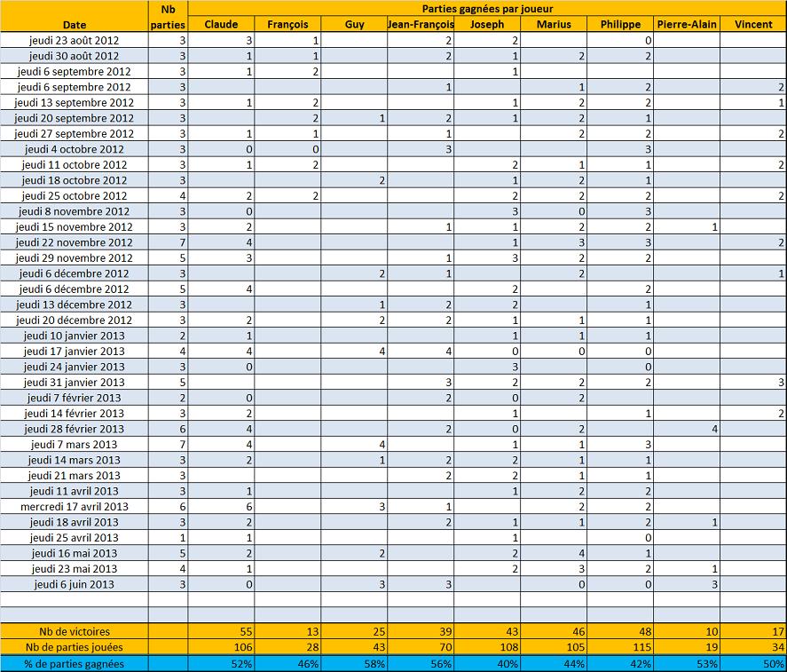Select the "Jean-François" column header
Image resolution: width=787 pixels, height=672 pixels.
click(421, 24)
